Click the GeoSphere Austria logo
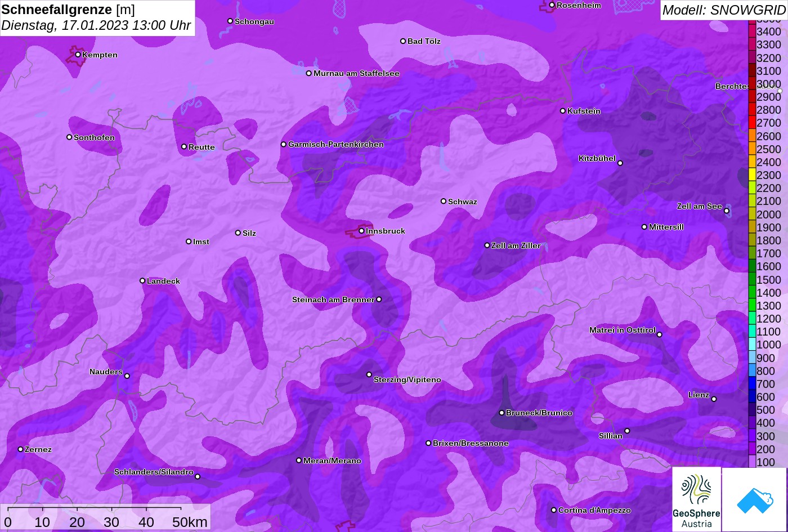The width and height of the screenshot is (788, 532). pyautogui.click(x=696, y=499)
